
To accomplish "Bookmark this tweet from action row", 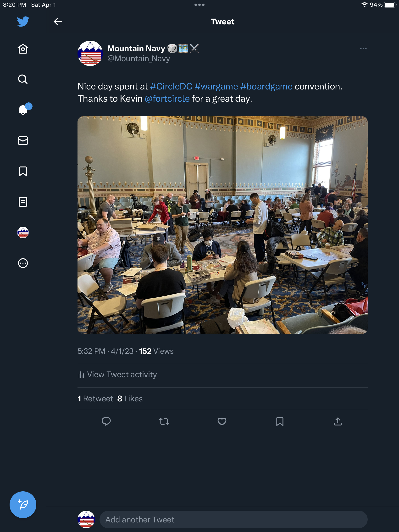I will pos(280,421).
